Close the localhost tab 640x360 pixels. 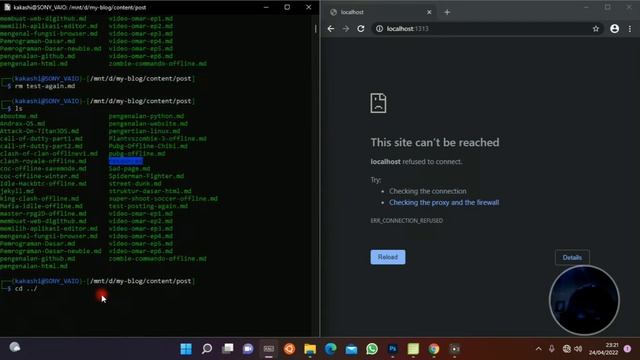tap(429, 12)
